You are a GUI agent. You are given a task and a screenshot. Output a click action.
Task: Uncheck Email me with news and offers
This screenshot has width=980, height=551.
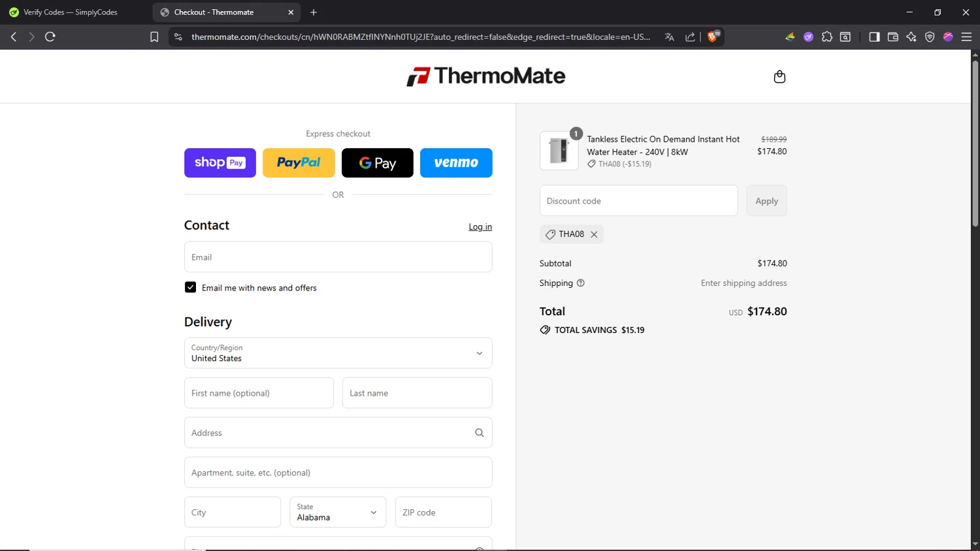click(x=190, y=287)
